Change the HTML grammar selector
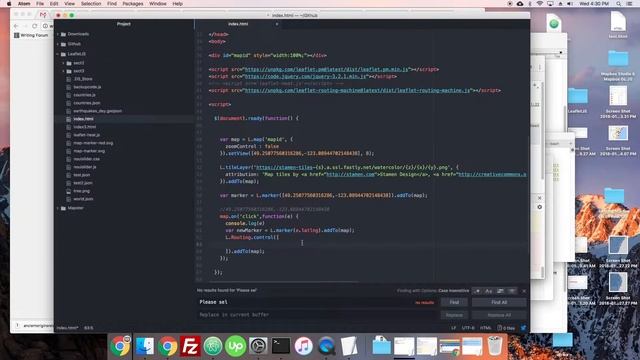 [485, 328]
